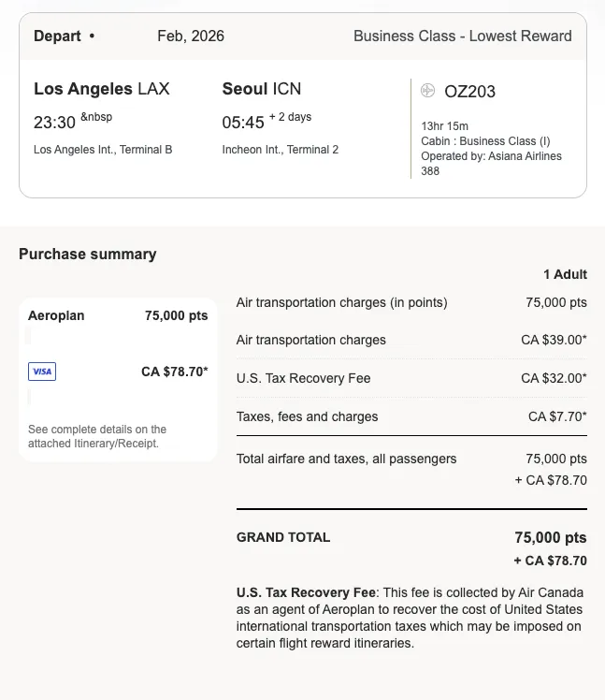This screenshot has height=700, width=605.
Task: Click the 05:45 arrival time
Action: click(243, 123)
